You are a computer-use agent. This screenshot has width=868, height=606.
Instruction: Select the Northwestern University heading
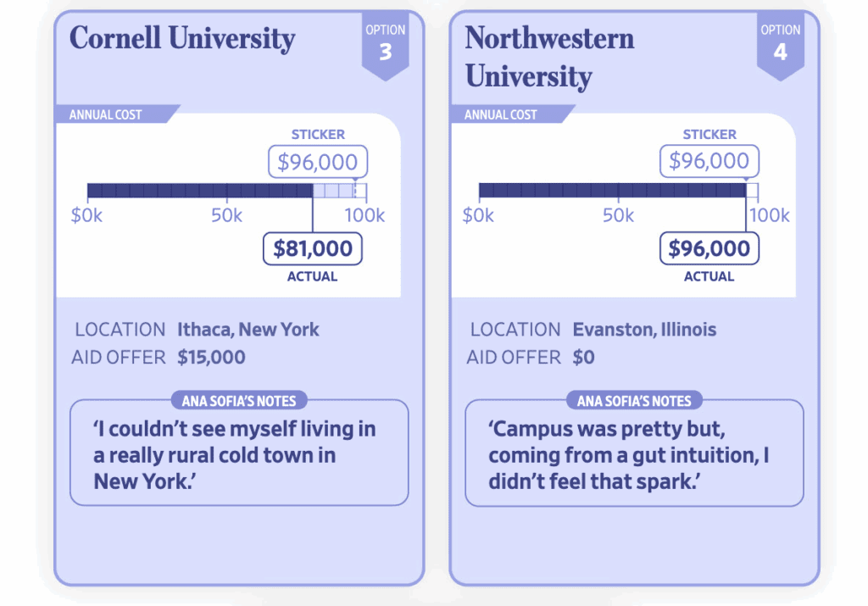[x=549, y=57]
